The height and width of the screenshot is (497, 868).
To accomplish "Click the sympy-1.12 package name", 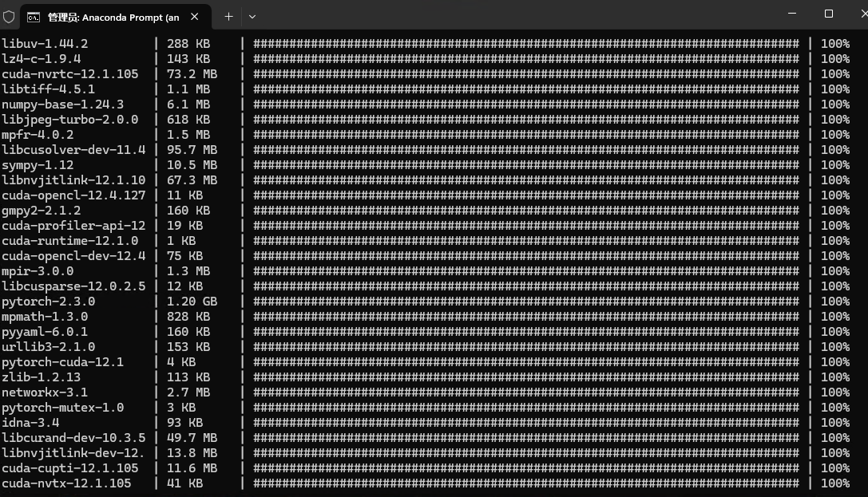I will point(38,165).
